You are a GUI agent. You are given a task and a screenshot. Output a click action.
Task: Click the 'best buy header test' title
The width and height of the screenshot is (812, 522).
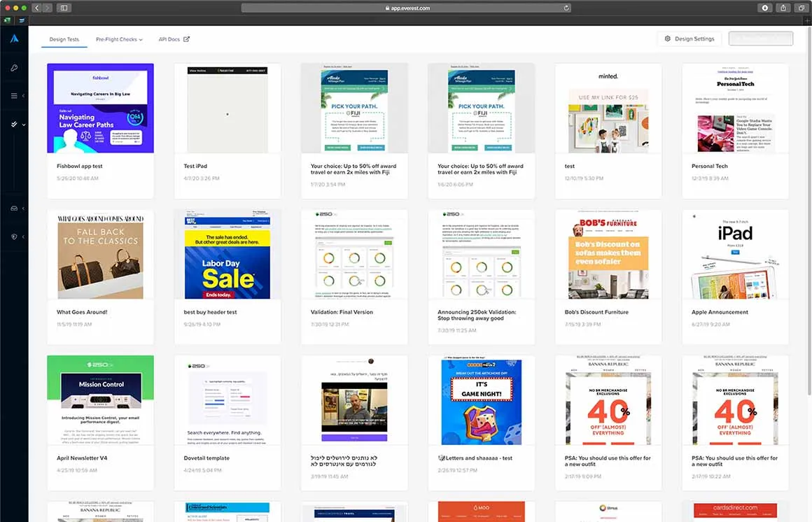(x=210, y=312)
